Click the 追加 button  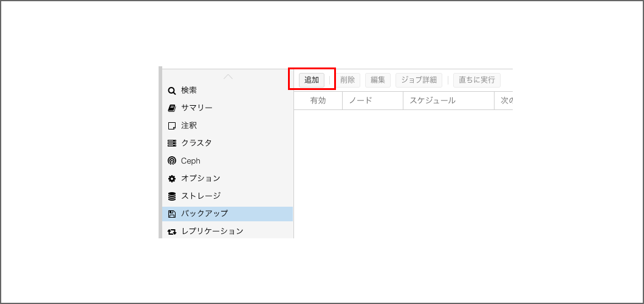[312, 80]
